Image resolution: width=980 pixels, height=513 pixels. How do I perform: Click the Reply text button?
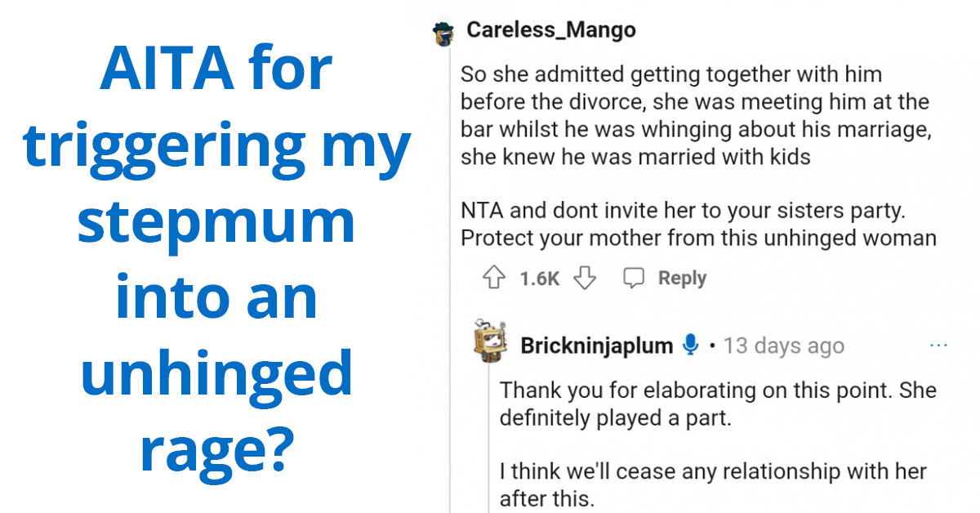tap(684, 277)
